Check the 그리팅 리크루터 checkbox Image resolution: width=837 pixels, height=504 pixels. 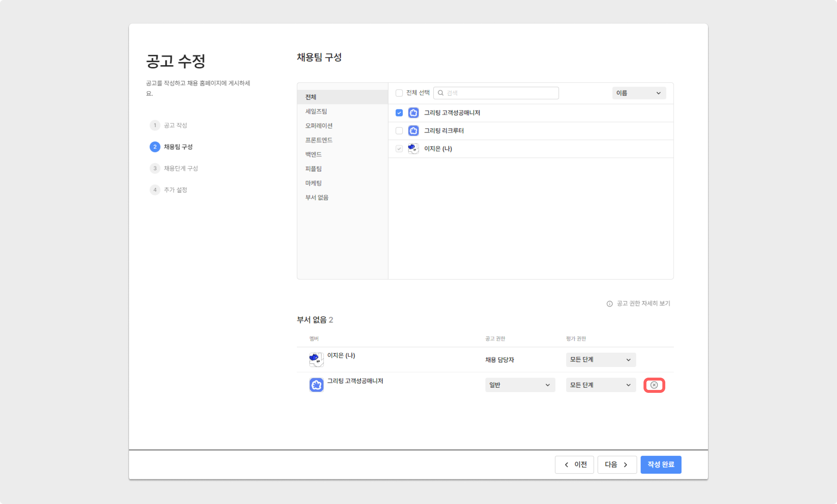pos(399,131)
